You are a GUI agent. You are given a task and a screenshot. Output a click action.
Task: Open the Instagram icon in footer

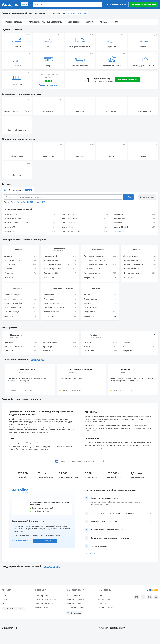pos(149,597)
